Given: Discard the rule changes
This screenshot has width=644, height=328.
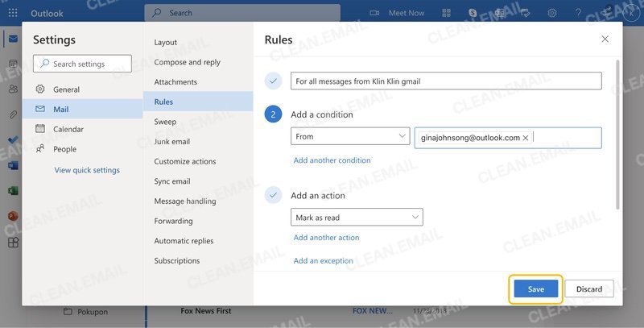Looking at the screenshot, I should point(589,289).
